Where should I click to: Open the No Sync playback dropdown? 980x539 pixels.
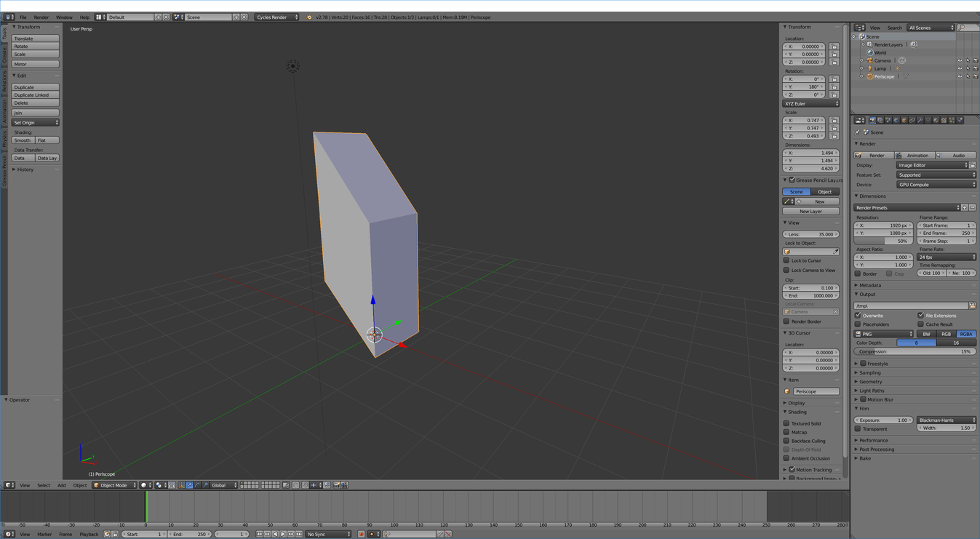click(x=328, y=534)
